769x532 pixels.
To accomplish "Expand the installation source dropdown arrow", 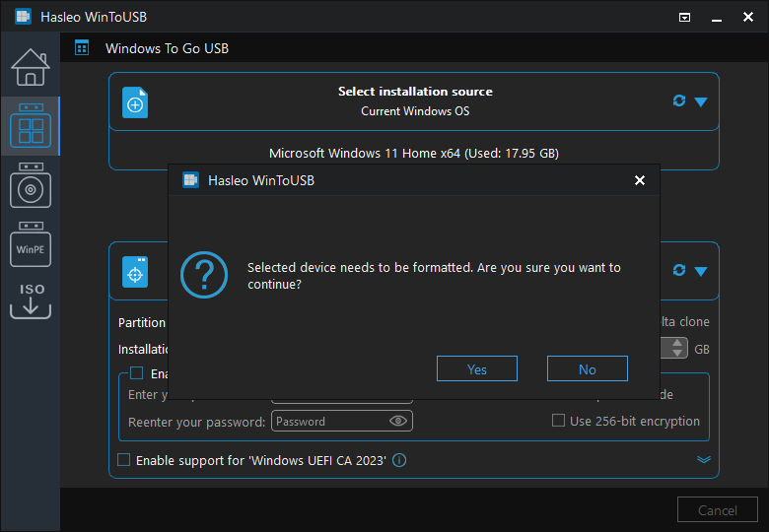I will 701,101.
